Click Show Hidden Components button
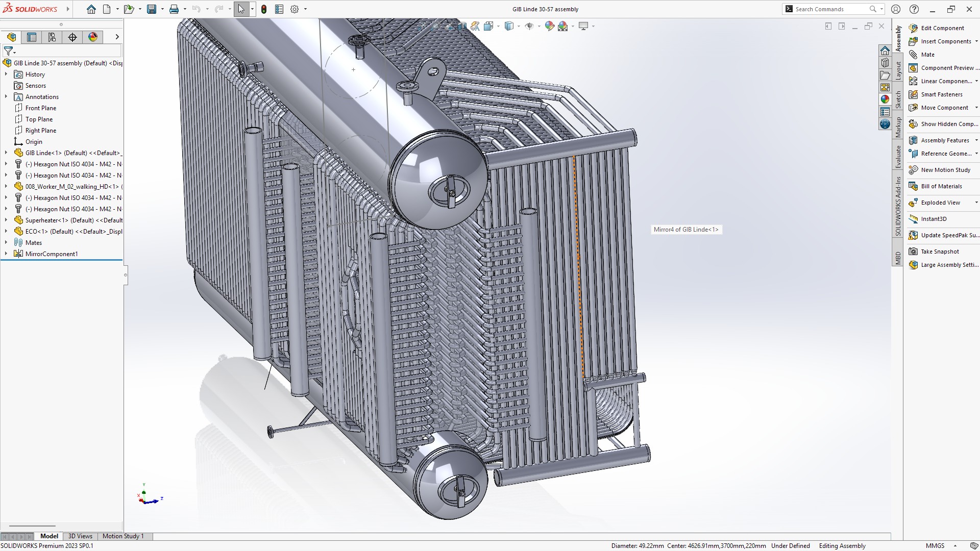 [949, 124]
